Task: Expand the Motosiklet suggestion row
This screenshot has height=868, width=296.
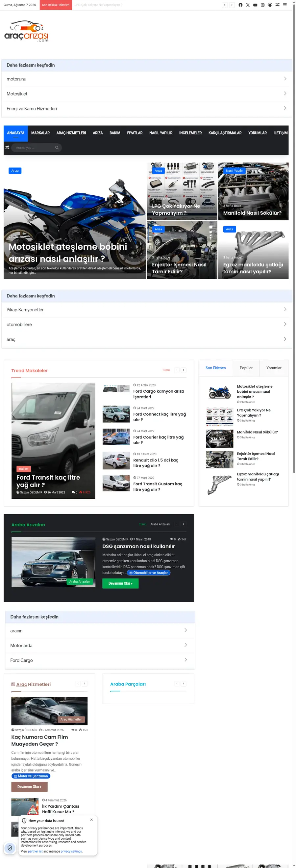Action: 146,94
